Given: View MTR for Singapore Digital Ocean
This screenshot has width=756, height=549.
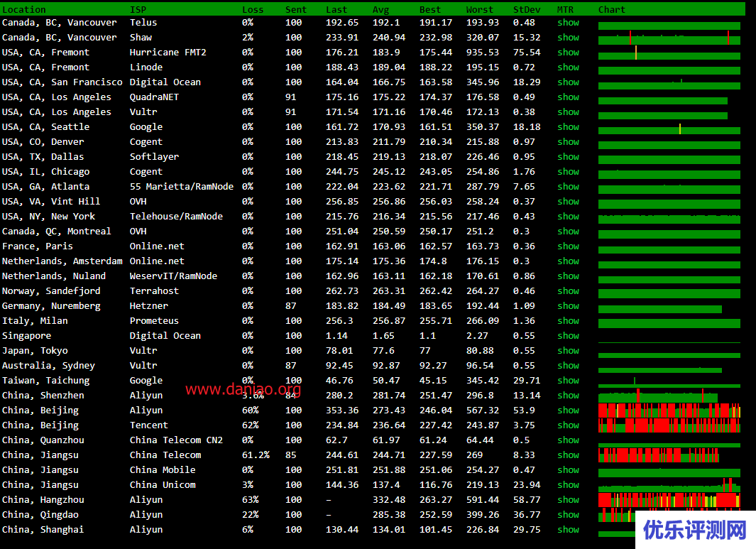Looking at the screenshot, I should click(x=568, y=336).
